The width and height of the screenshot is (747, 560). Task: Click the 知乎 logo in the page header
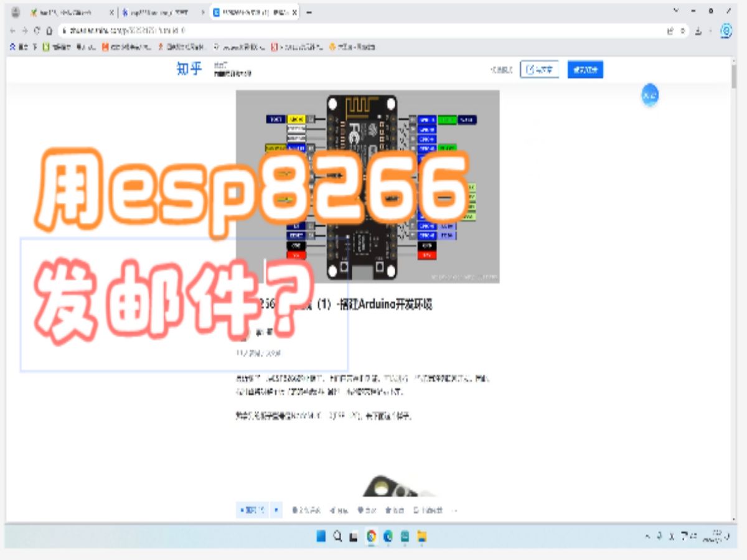189,69
